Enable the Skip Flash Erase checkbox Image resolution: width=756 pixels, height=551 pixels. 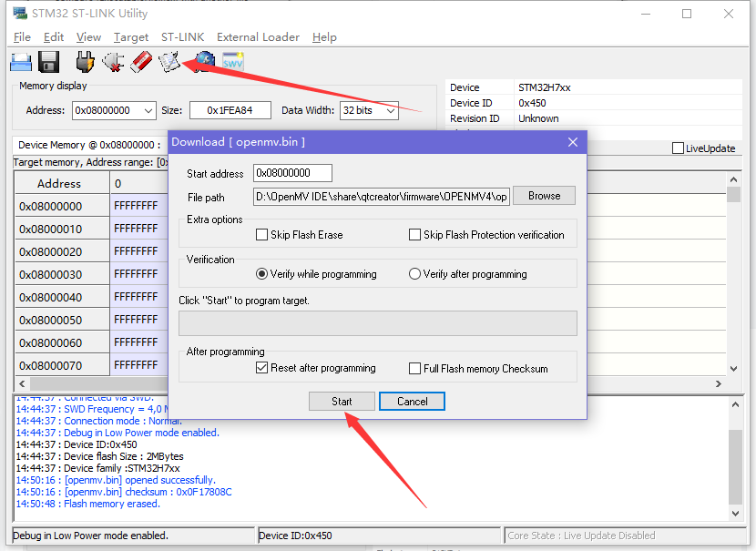point(261,235)
